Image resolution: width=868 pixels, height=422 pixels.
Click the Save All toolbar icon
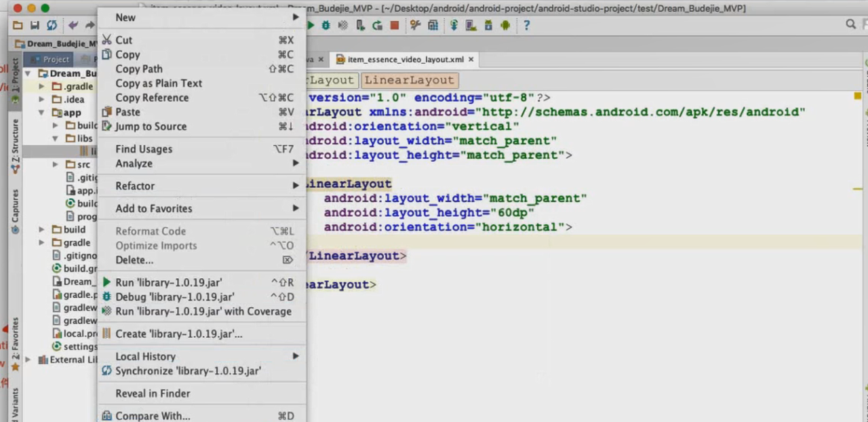(35, 25)
